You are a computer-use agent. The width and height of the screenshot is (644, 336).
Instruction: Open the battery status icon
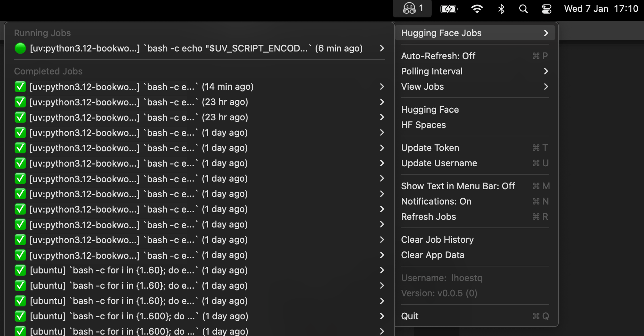tap(449, 9)
